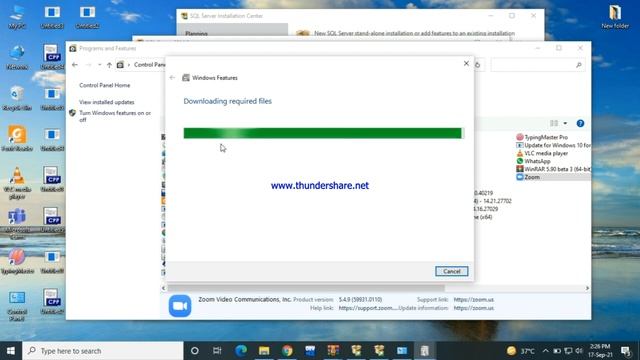Screen dimensions: 640x360
Task: Click the taskbar search box
Action: [x=103, y=351]
